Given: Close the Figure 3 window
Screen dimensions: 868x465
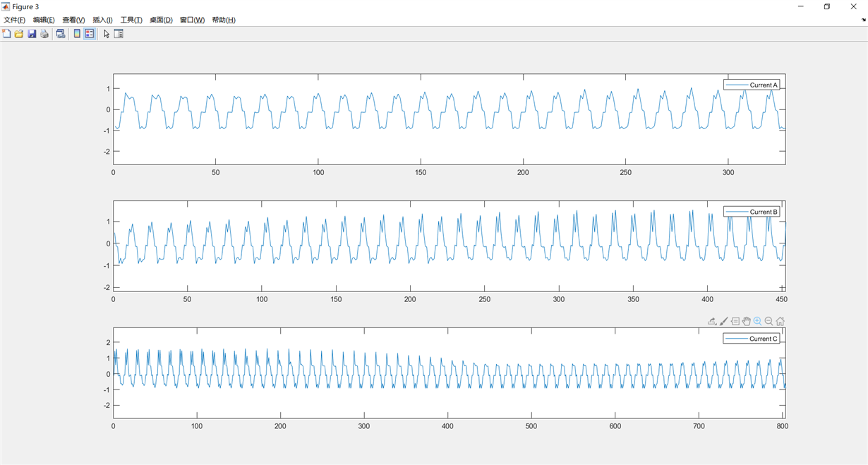Looking at the screenshot, I should [x=853, y=6].
